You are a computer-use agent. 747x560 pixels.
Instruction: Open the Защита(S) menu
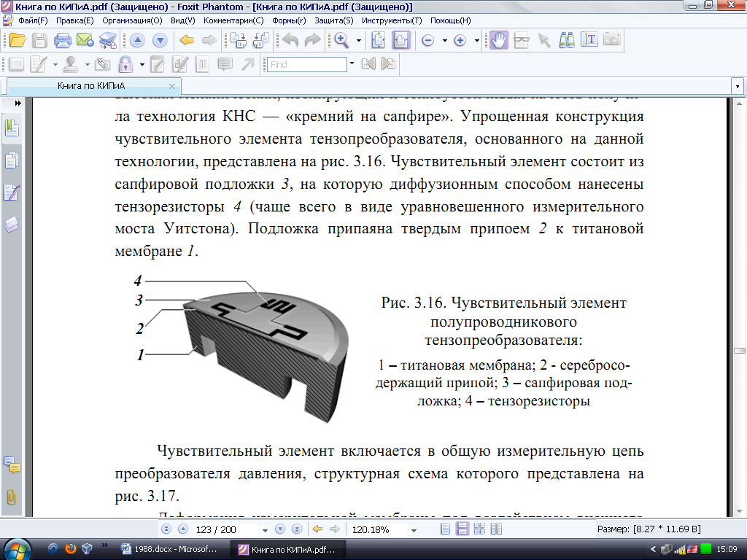pos(334,20)
